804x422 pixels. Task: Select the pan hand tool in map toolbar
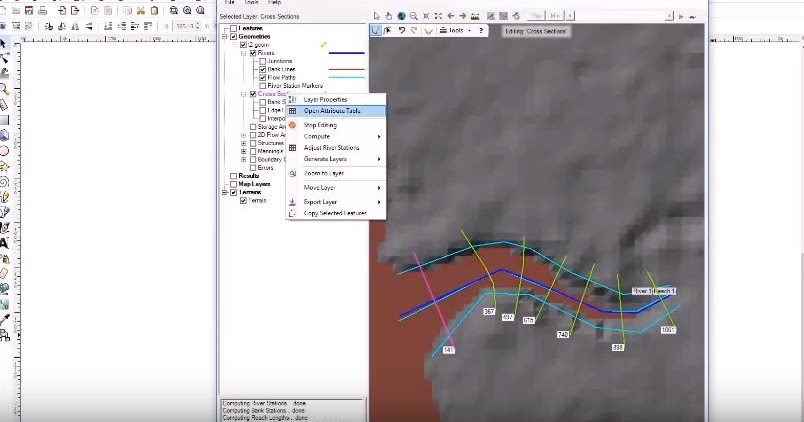389,16
